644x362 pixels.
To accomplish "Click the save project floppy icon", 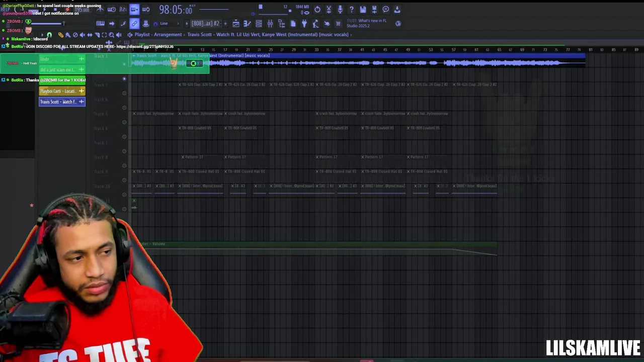I will [x=363, y=10].
